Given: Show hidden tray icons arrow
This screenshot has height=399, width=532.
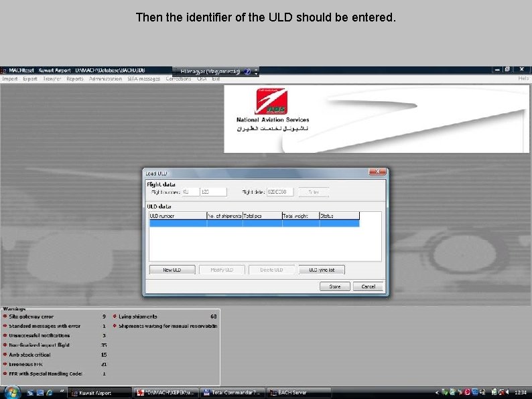Looking at the screenshot, I should pos(437,392).
